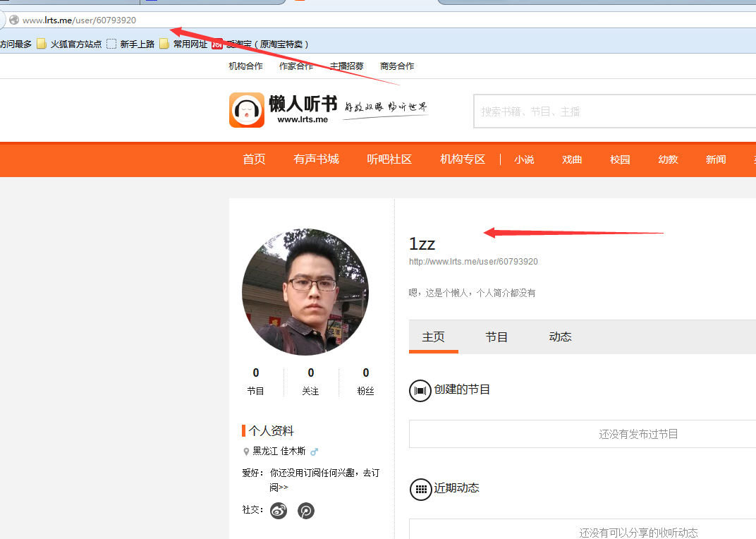Open 有声书城 in navigation bar
Screen dimensions: 756x539
pyautogui.click(x=316, y=159)
